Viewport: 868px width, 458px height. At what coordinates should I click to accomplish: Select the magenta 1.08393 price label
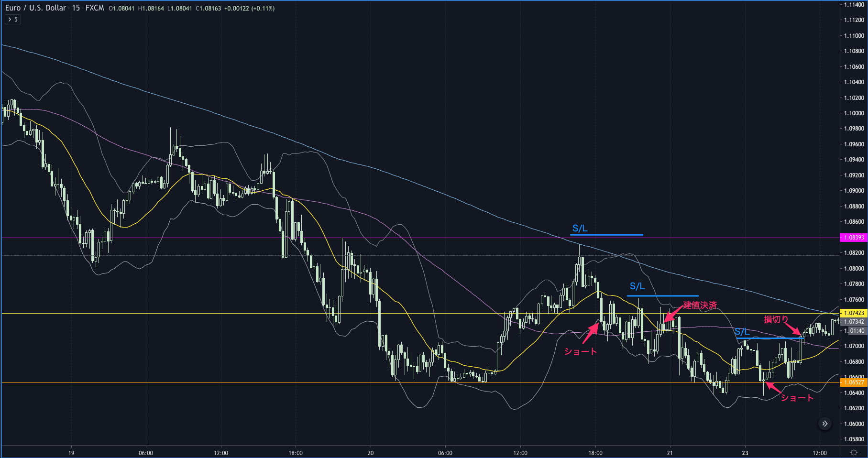[x=854, y=238]
